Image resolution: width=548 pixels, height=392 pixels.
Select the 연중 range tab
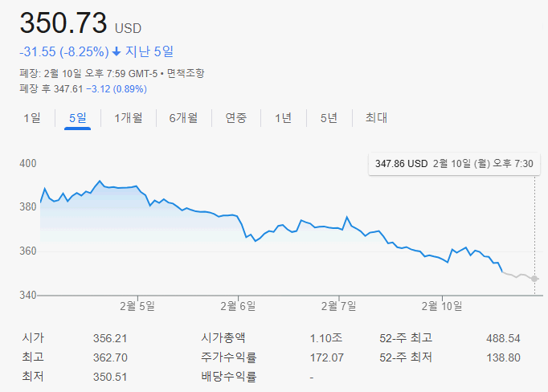click(236, 118)
